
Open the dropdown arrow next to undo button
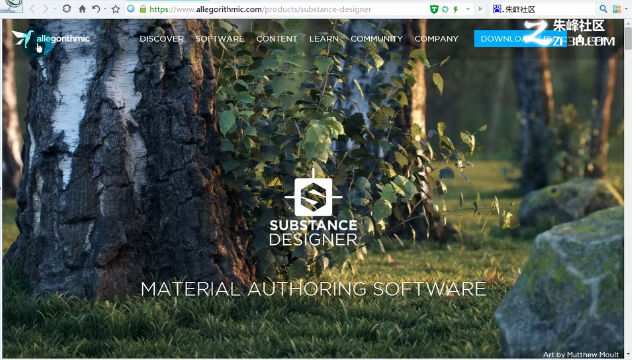(x=105, y=9)
